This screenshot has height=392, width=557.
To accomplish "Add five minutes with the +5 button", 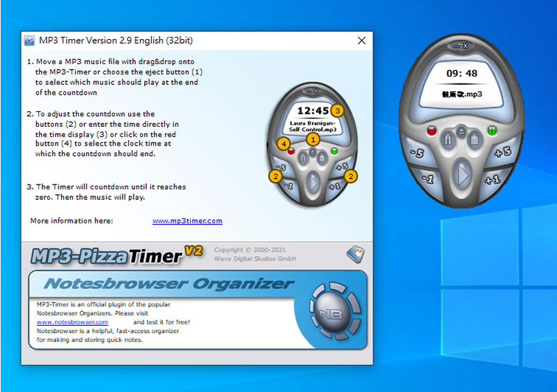I will pos(503,152).
